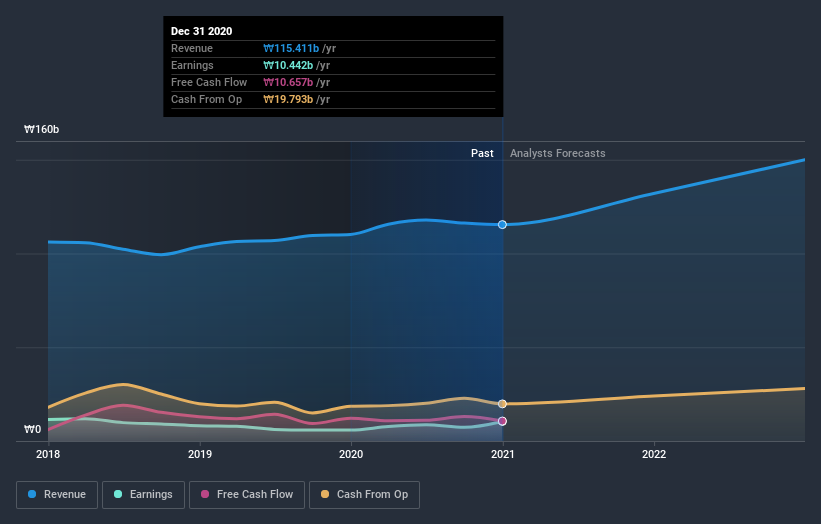
Task: Select the 2018 x-axis label
Action: click(48, 454)
